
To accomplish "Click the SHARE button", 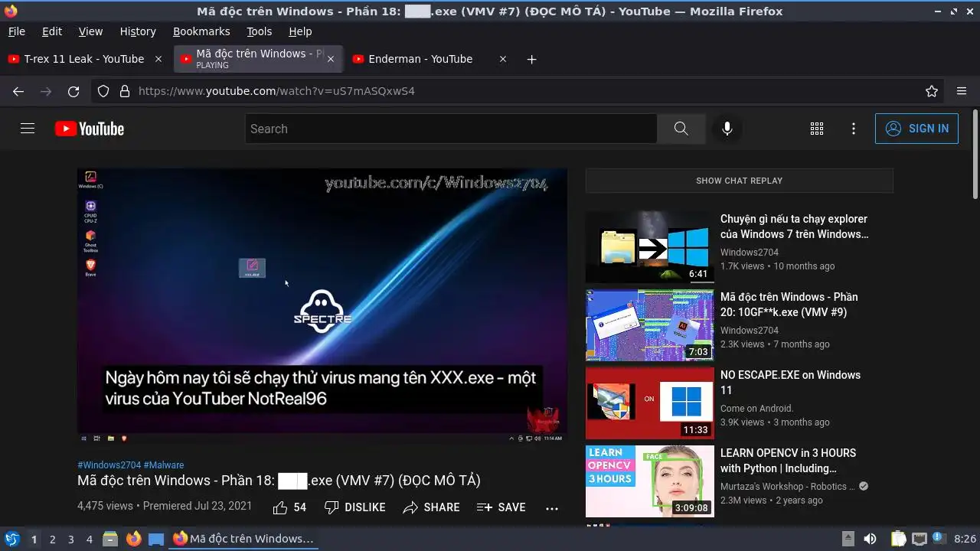I will [431, 507].
